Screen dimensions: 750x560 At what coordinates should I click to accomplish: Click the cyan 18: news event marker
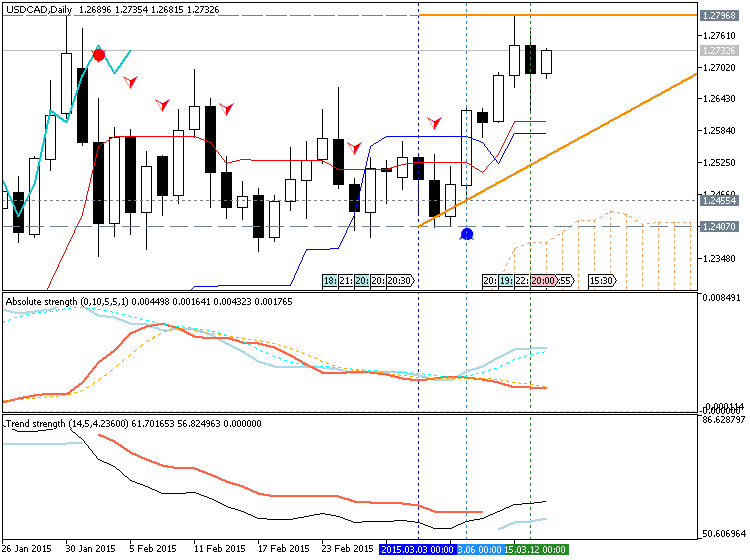pyautogui.click(x=330, y=281)
